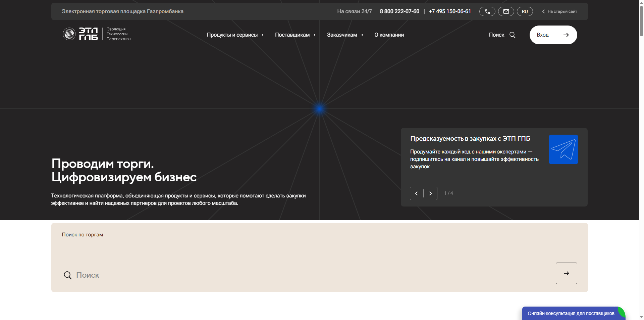Open Онлайн-консультация для поставщиков chat widget

(x=574, y=313)
